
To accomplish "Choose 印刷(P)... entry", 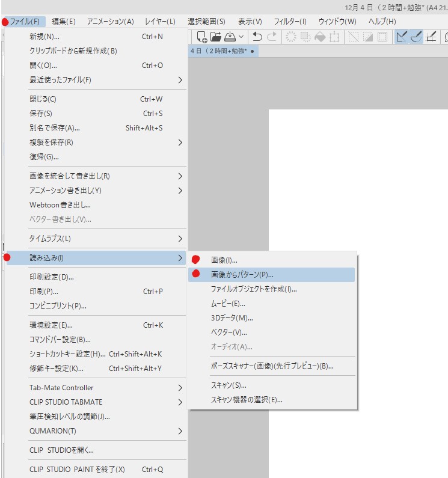I will pos(96,292).
